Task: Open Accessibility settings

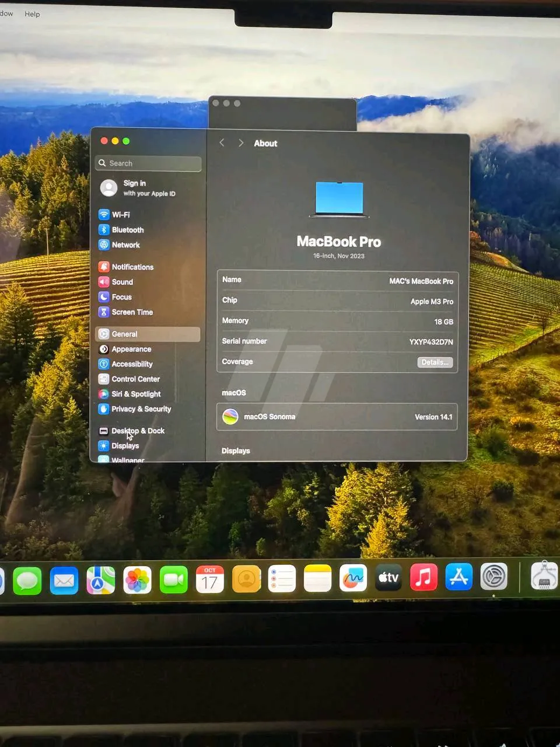Action: (125, 364)
